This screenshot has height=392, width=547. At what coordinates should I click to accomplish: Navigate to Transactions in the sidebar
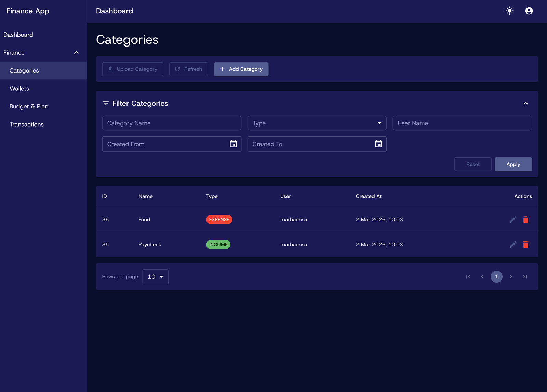(x=27, y=125)
